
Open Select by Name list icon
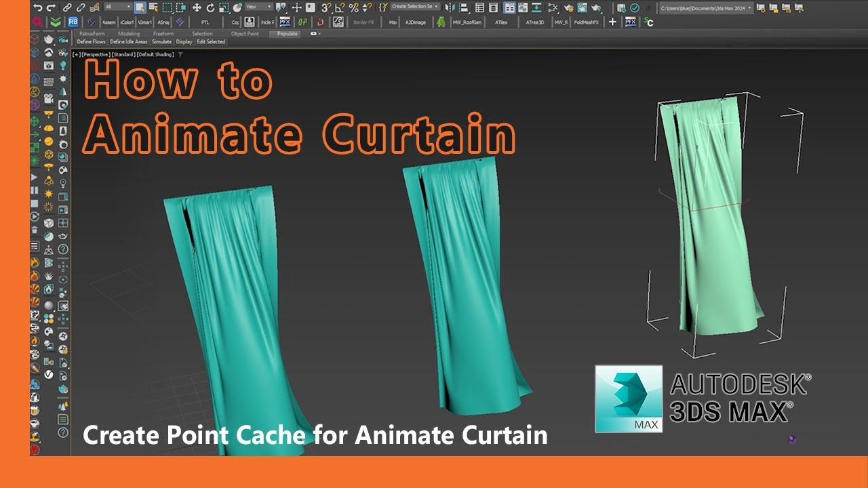tap(153, 7)
